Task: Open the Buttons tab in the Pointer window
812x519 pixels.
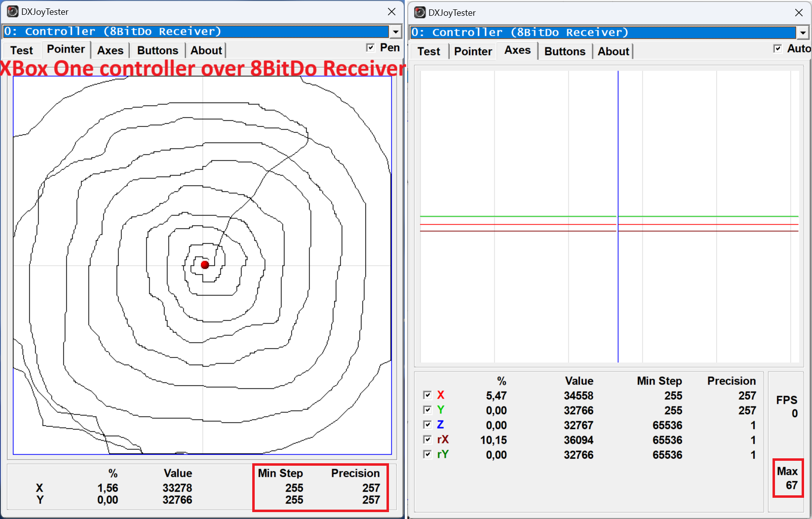Action: coord(157,50)
